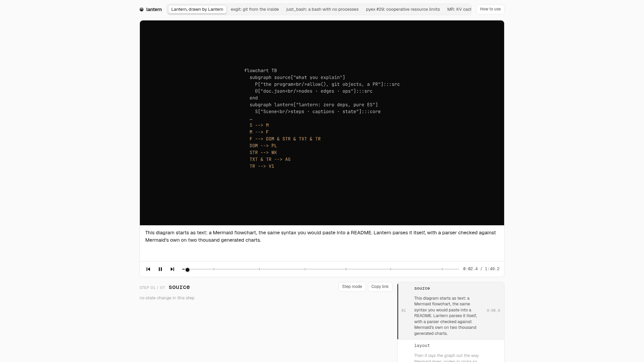This screenshot has height=362, width=644.
Task: Click the playback scrubber handle
Action: tap(187, 269)
